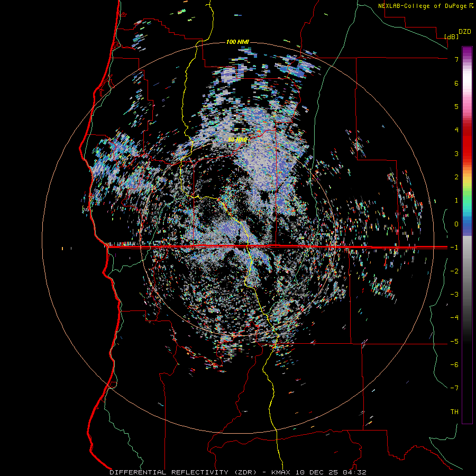The width and height of the screenshot is (476, 476).
Task: Click the 4 value on the colorbar scale
Action: [x=456, y=130]
